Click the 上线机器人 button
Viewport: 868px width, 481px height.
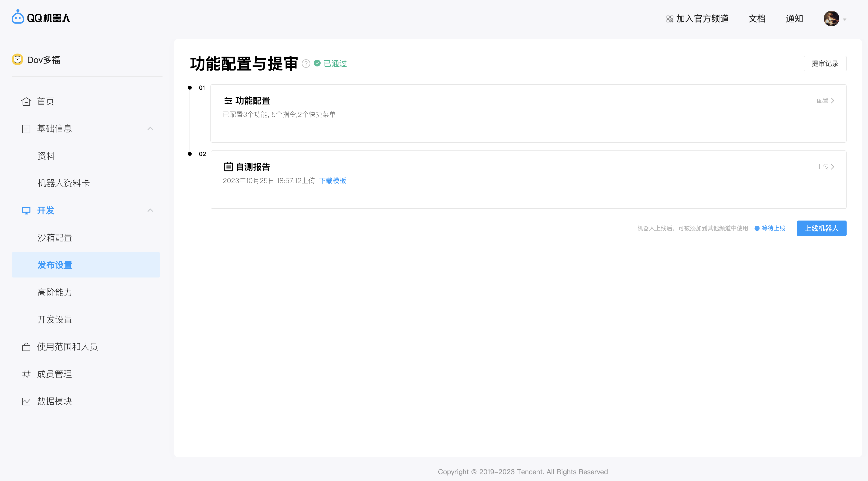click(x=822, y=228)
